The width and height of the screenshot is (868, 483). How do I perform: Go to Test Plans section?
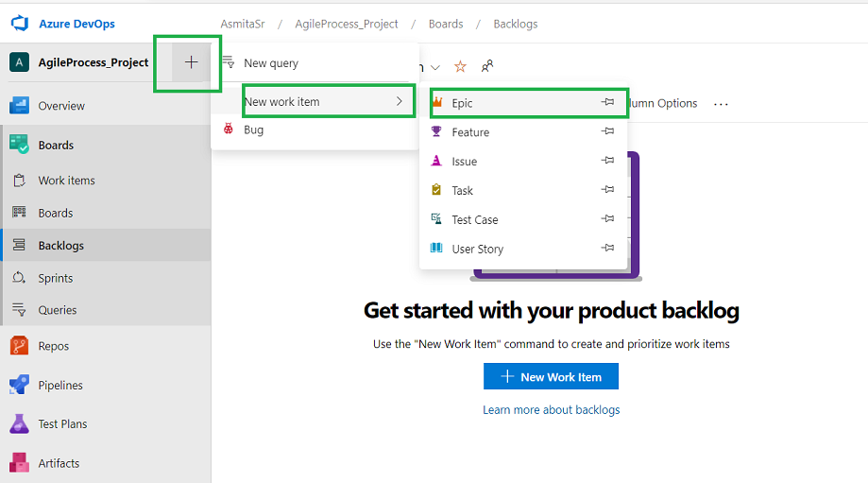tap(62, 424)
